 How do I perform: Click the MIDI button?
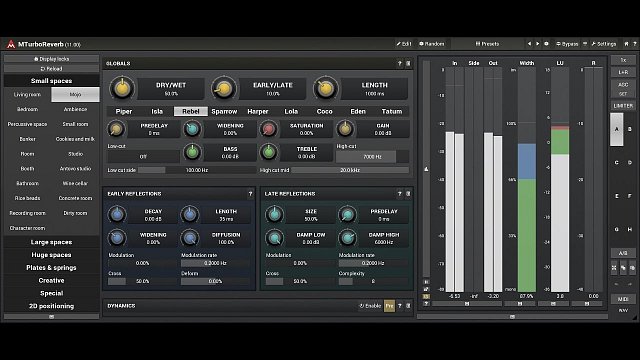[623, 299]
